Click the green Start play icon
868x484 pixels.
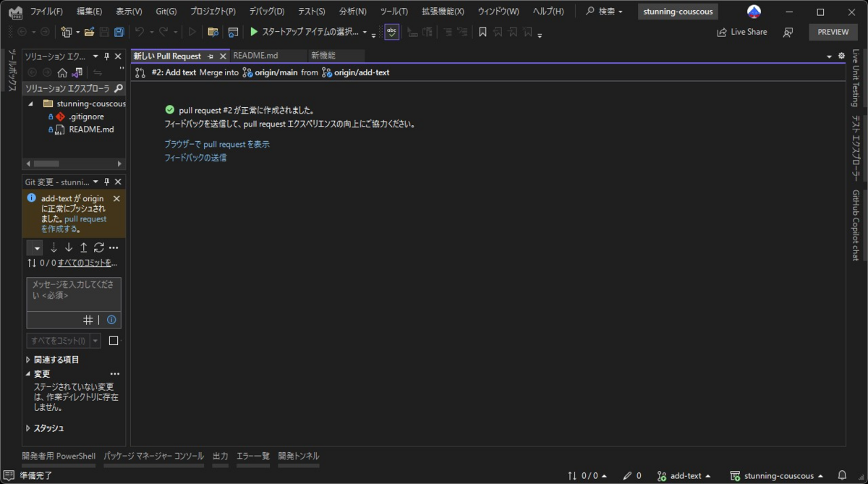[254, 32]
